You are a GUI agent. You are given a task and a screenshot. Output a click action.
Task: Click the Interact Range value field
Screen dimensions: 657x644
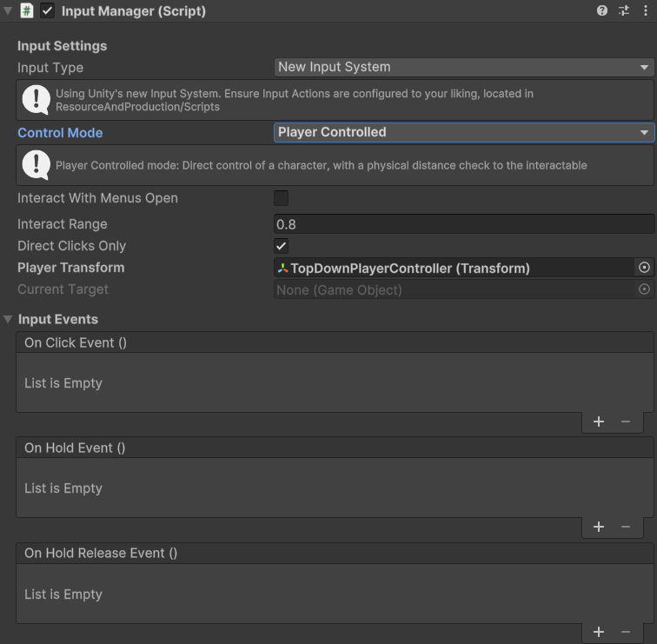464,224
